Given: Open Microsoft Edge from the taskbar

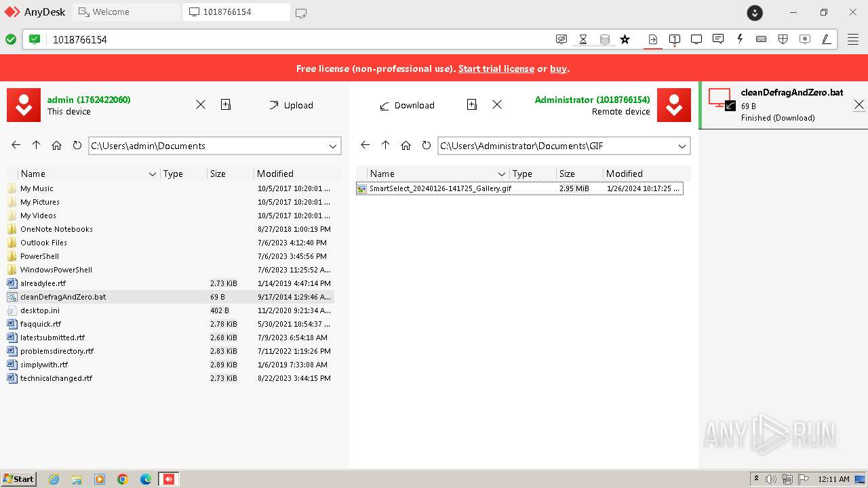Looking at the screenshot, I should tap(146, 479).
